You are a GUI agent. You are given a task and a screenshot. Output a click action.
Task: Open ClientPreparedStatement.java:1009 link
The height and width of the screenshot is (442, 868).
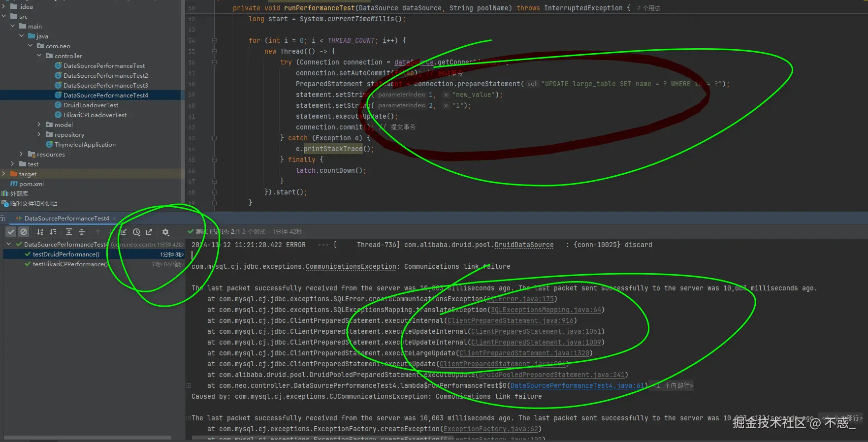pyautogui.click(x=536, y=342)
